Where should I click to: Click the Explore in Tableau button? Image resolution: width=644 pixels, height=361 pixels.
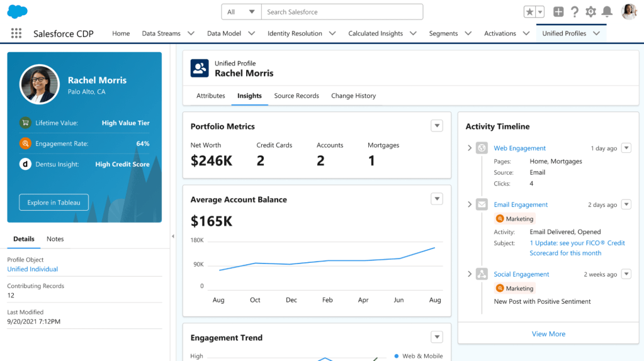coord(54,203)
